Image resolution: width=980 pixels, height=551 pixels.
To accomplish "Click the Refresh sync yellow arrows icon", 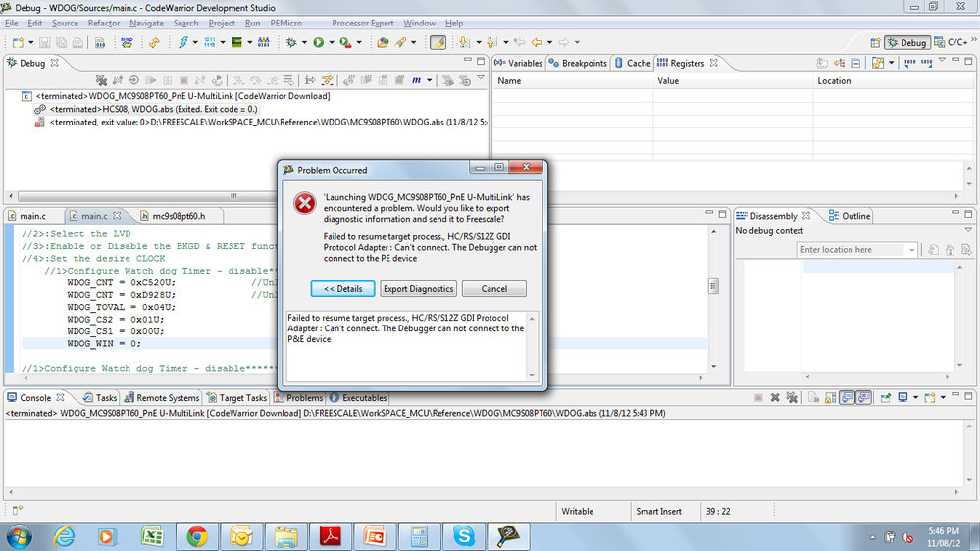I will 154,42.
